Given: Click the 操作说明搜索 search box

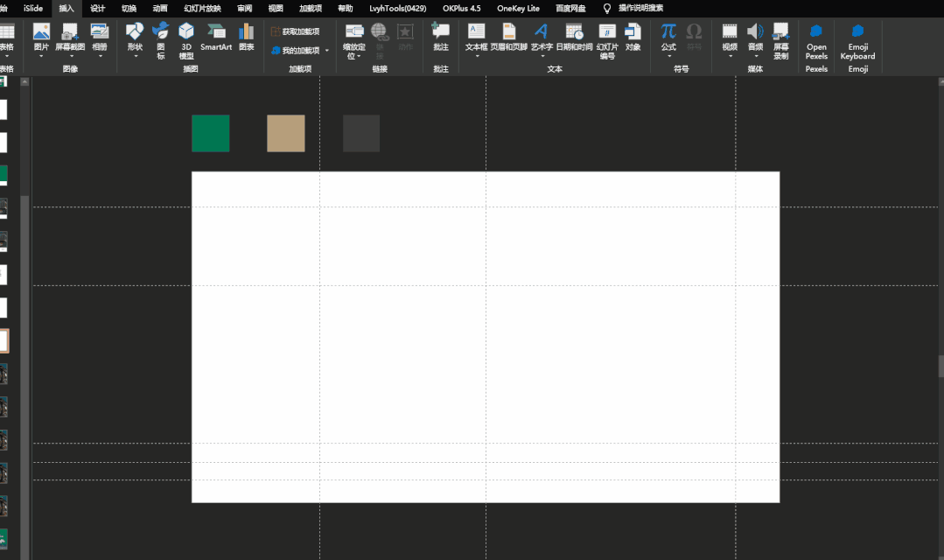Looking at the screenshot, I should coord(640,8).
